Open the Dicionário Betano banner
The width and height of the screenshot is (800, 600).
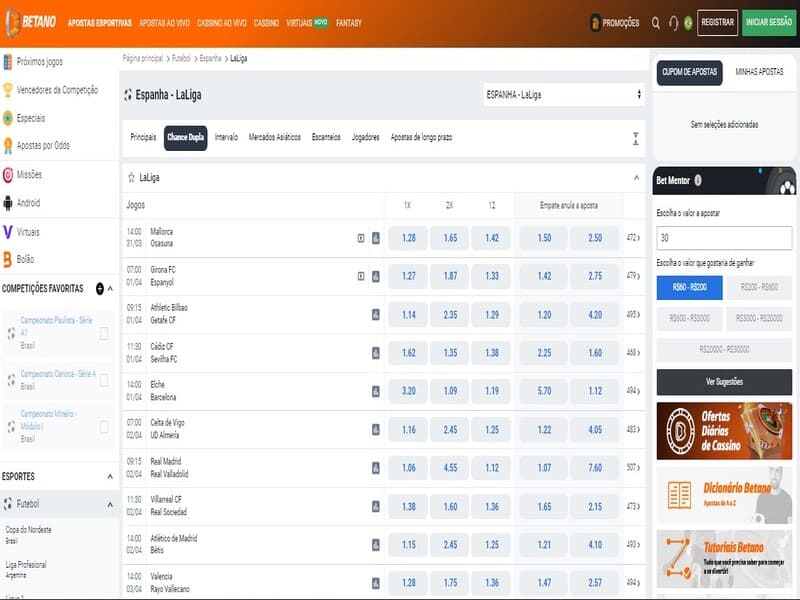tap(724, 495)
